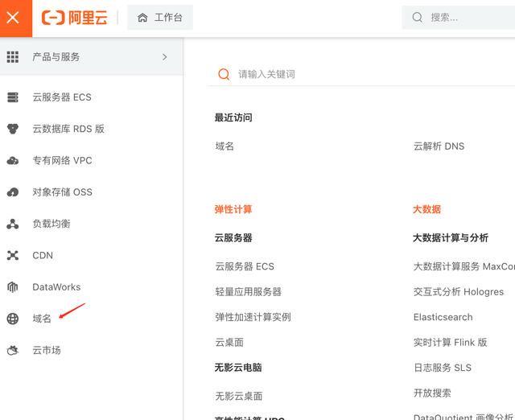Click the OSS storage icon

pyautogui.click(x=13, y=192)
